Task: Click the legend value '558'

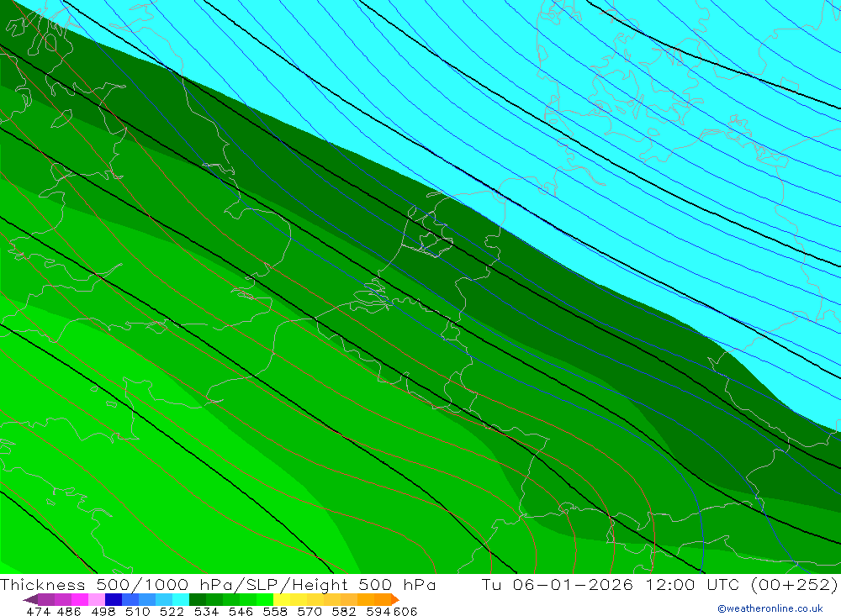Action: 275,611
